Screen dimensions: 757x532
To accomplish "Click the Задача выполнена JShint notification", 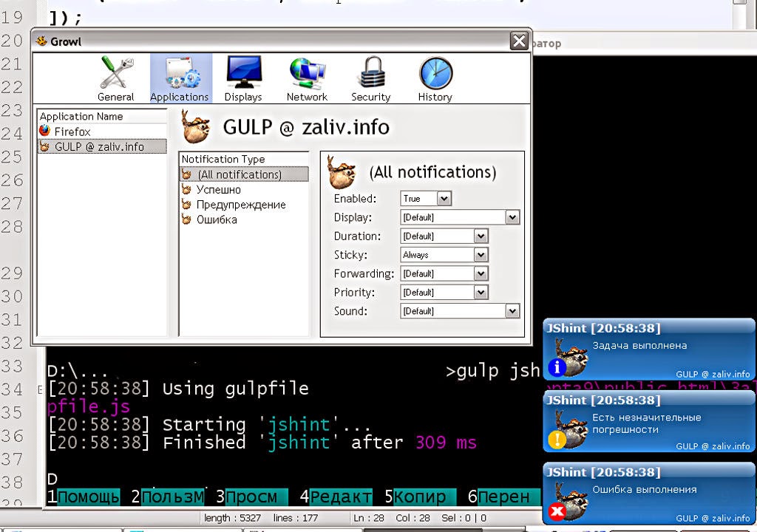I will 648,349.
